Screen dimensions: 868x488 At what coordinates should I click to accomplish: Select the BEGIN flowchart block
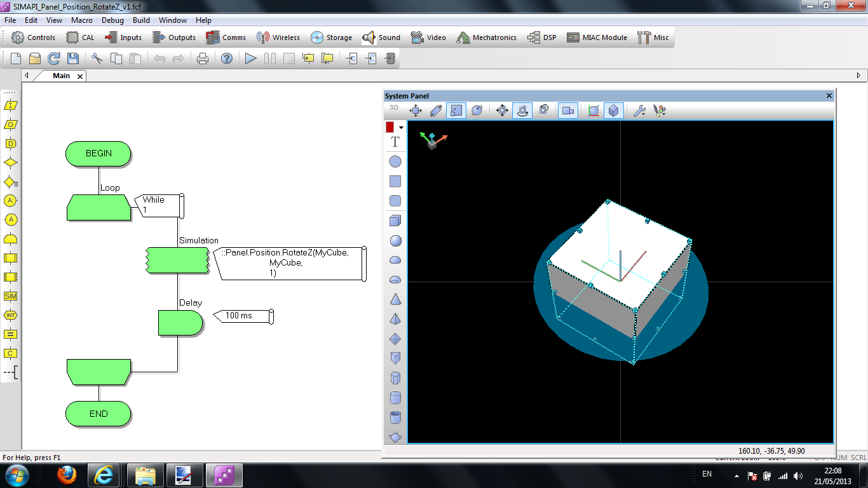tap(98, 153)
